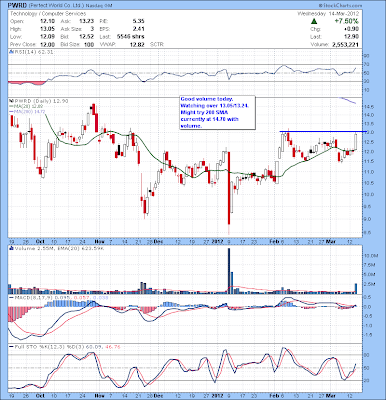Select the High value 13.05
The width and height of the screenshot is (386, 400).
click(x=47, y=29)
